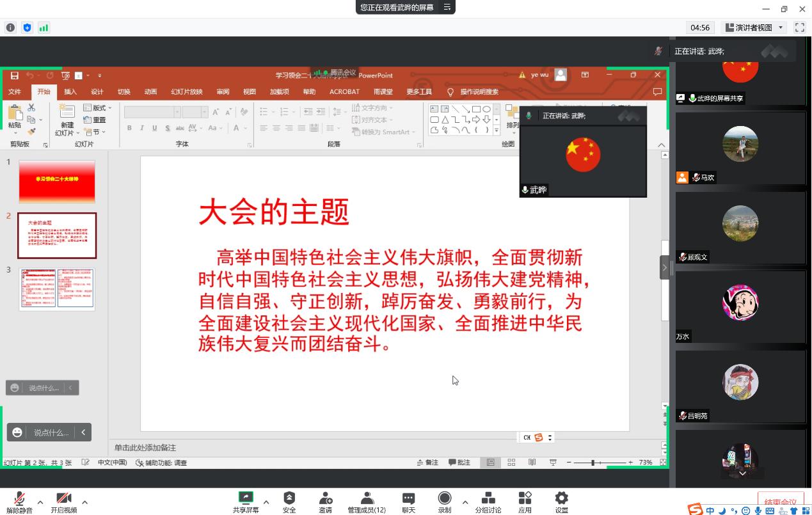This screenshot has height=515, width=812.
Task: Collapse the participant video sidebar
Action: coord(664,267)
